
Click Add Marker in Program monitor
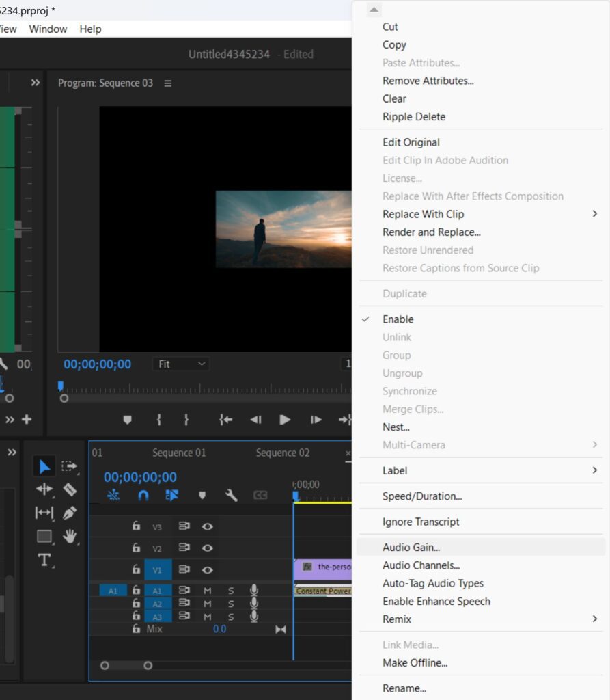[127, 420]
